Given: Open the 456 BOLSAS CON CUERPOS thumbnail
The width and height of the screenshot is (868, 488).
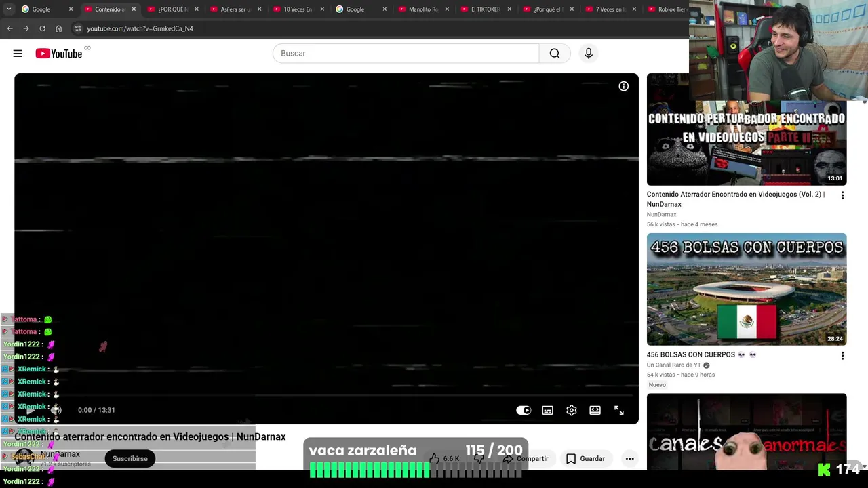Looking at the screenshot, I should click(x=747, y=289).
